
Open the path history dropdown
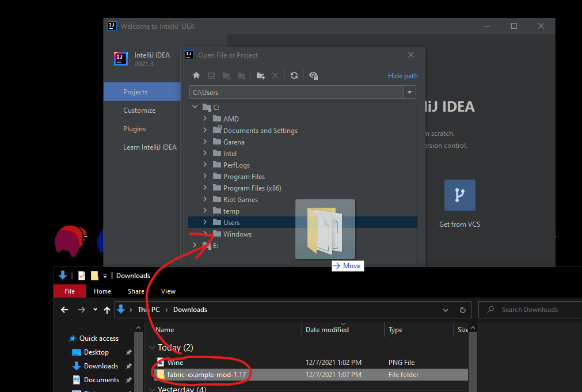coord(409,92)
